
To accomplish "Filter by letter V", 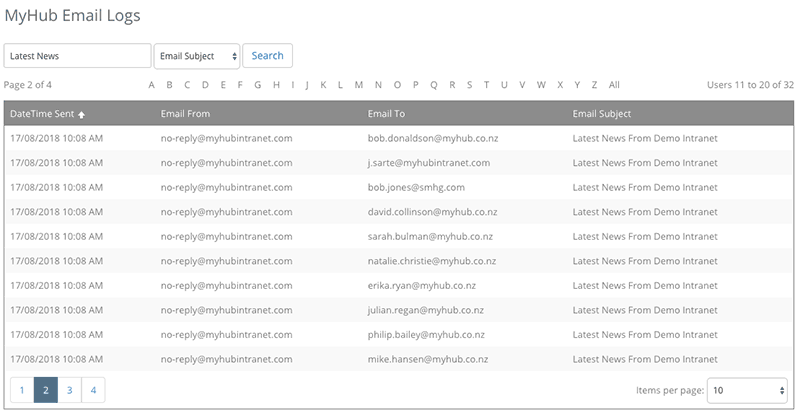I will (x=522, y=85).
